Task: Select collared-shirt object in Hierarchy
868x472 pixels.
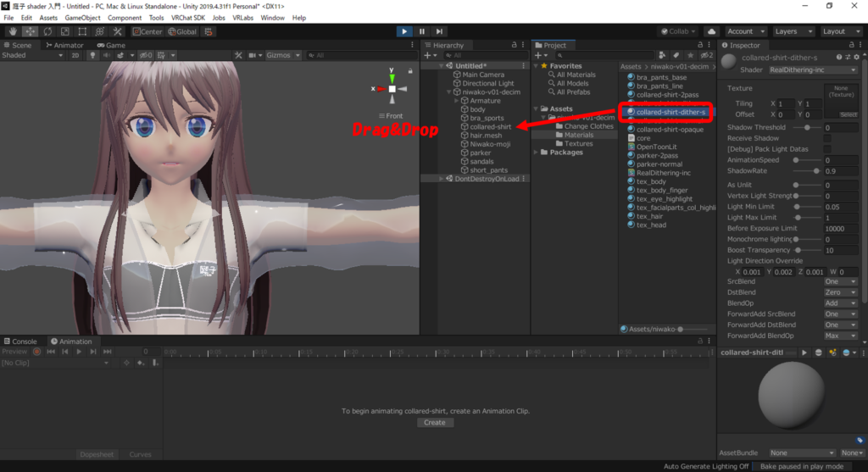Action: coord(490,127)
